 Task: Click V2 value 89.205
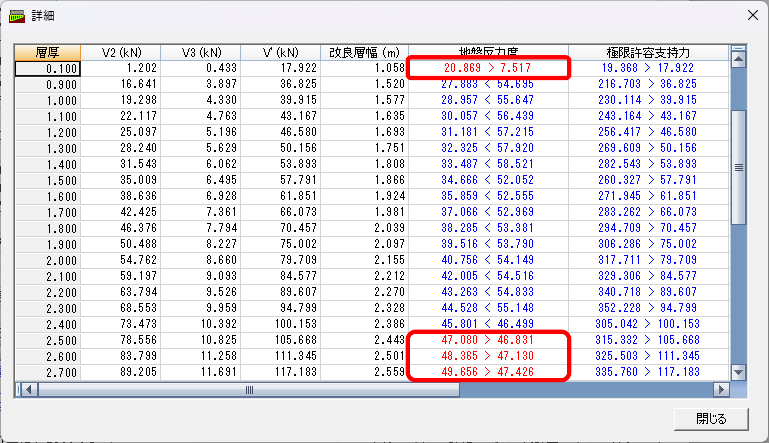(121, 372)
